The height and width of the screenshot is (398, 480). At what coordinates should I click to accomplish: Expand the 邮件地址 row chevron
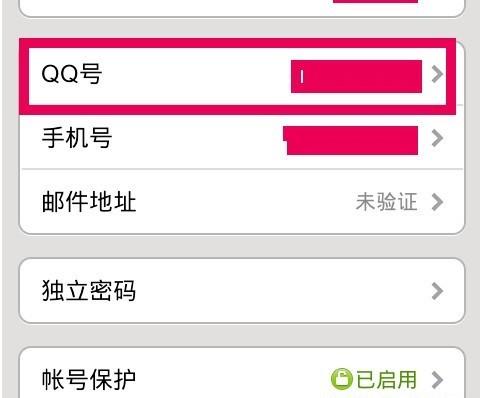click(x=437, y=202)
